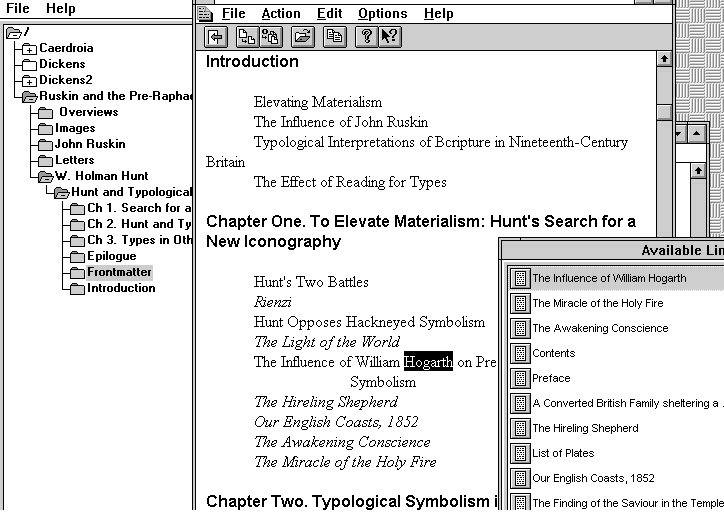Viewport: 724px width, 514px height.
Task: Select the Frontmatter tree item
Action: point(119,272)
